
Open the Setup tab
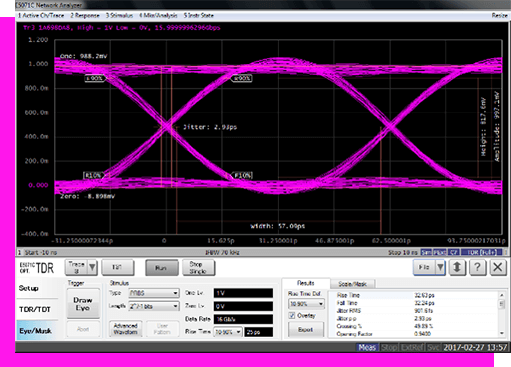point(29,288)
